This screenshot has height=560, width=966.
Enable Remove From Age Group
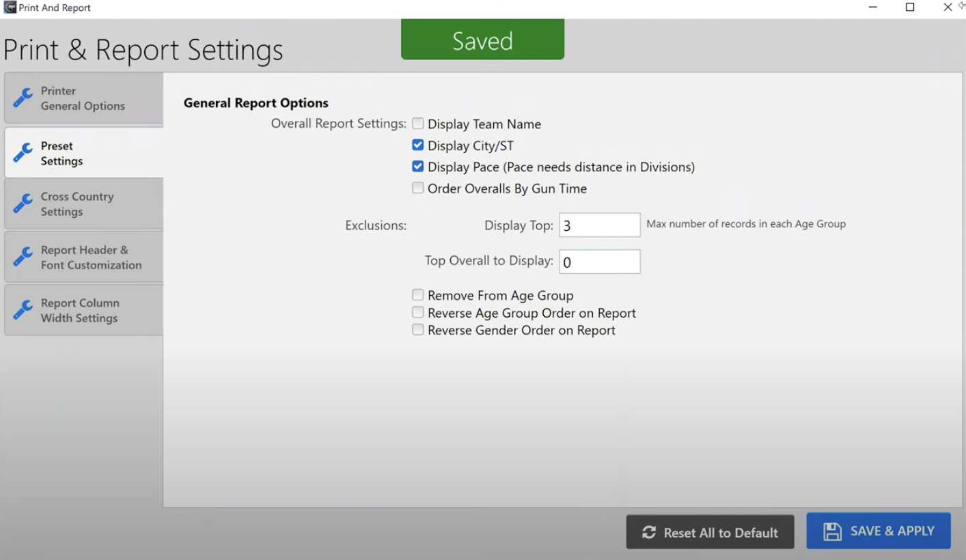point(417,295)
